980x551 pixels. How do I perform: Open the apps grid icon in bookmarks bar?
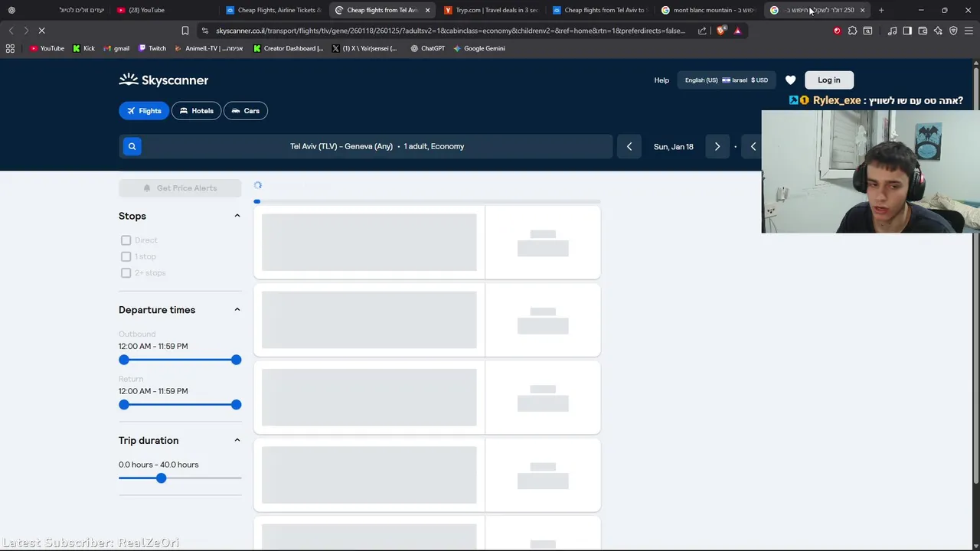pos(10,48)
